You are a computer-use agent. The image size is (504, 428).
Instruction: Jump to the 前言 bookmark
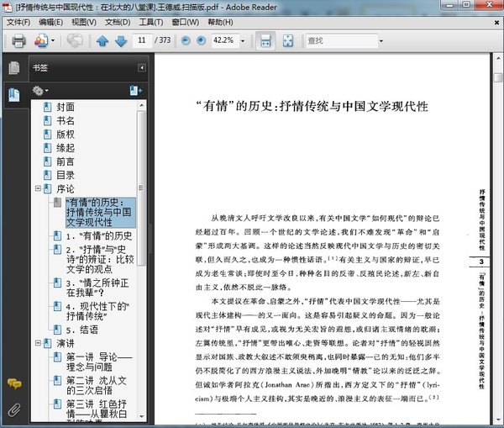coord(65,161)
